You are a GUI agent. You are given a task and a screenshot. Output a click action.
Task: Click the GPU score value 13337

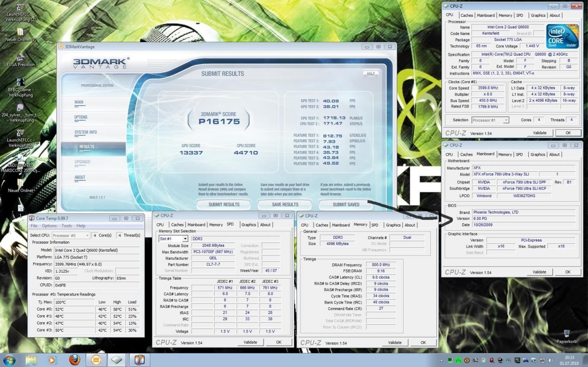(191, 153)
